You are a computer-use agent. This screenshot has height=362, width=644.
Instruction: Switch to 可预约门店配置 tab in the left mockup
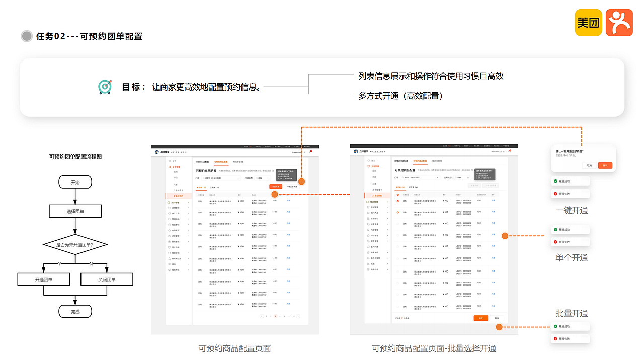tap(202, 162)
